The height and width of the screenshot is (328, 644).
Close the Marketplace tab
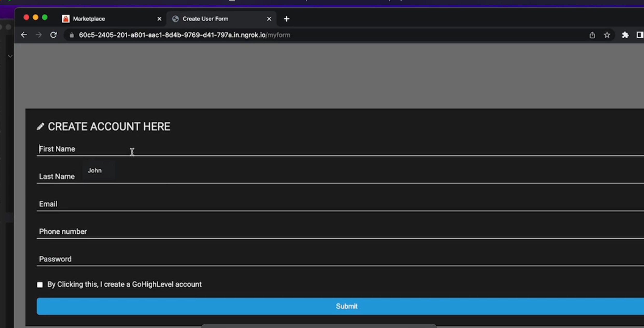pos(159,19)
